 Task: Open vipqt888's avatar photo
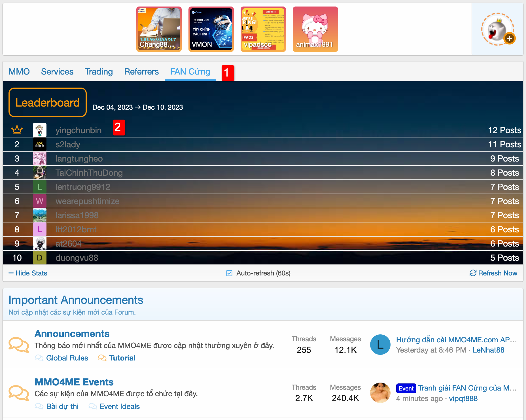click(x=380, y=393)
